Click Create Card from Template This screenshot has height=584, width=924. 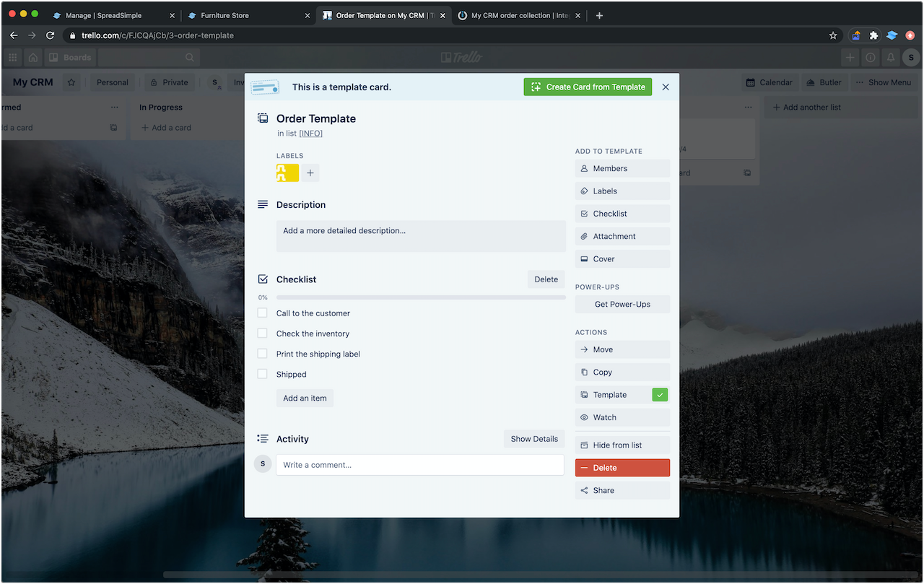[588, 87]
